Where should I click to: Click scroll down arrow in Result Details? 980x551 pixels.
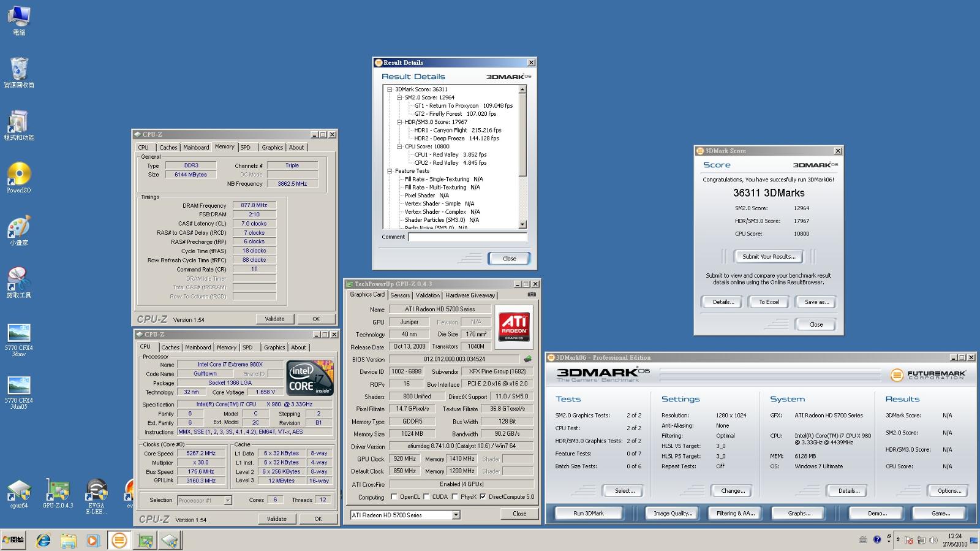(x=522, y=225)
